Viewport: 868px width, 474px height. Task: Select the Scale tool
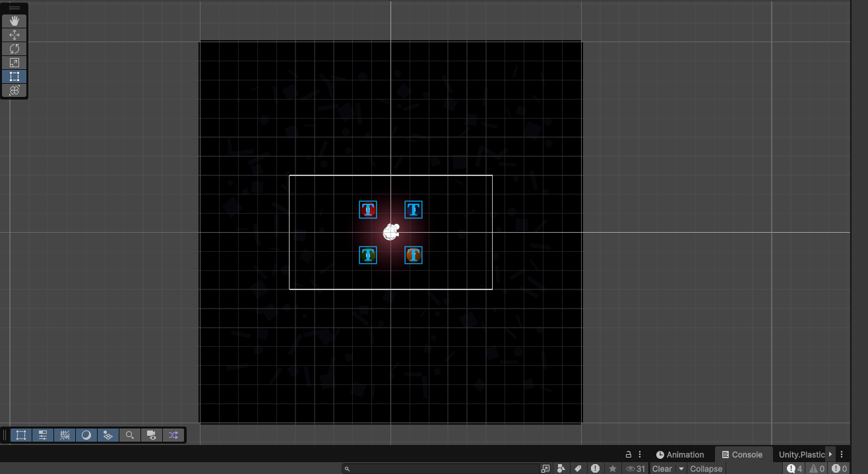(15, 63)
